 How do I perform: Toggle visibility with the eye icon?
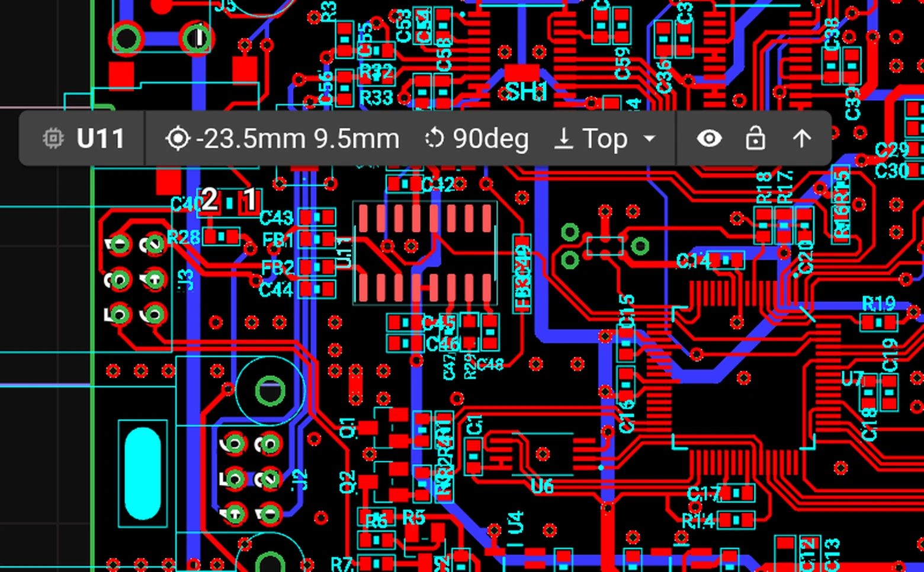709,139
